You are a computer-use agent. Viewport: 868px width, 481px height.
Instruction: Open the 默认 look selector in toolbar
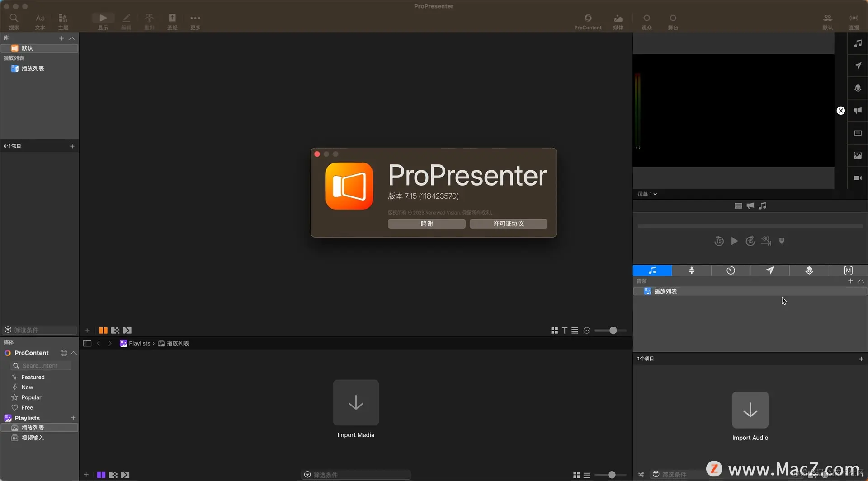(828, 21)
